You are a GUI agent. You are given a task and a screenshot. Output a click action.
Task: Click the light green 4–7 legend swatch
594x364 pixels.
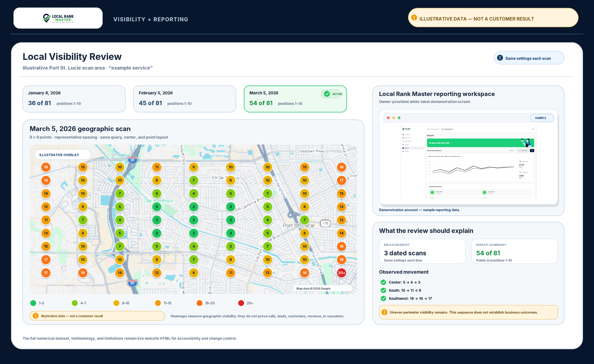pyautogui.click(x=75, y=303)
